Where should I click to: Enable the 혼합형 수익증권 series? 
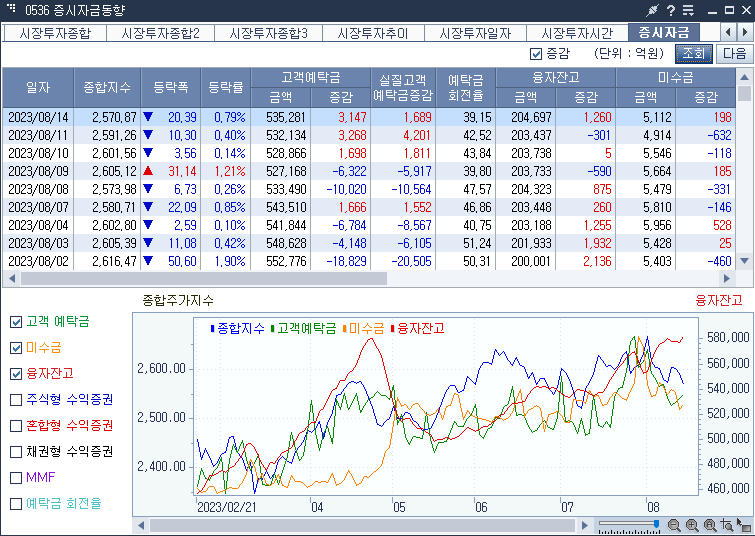16,426
